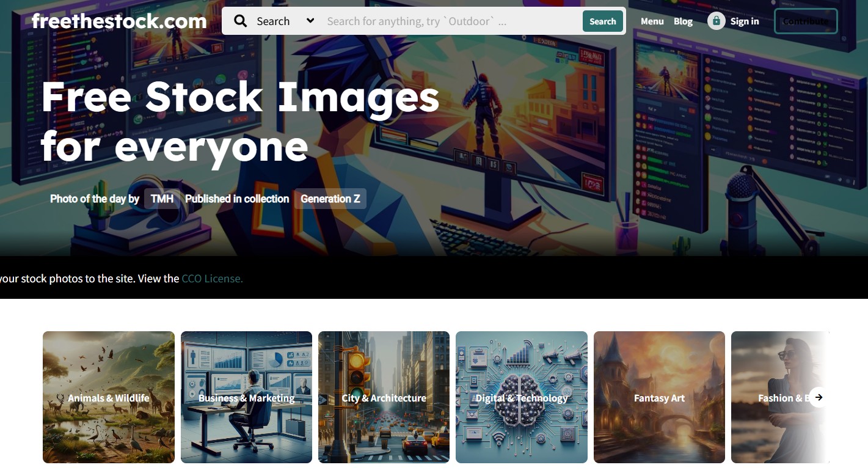Open the Generation Z collection tag
The width and height of the screenshot is (868, 473).
tap(330, 199)
